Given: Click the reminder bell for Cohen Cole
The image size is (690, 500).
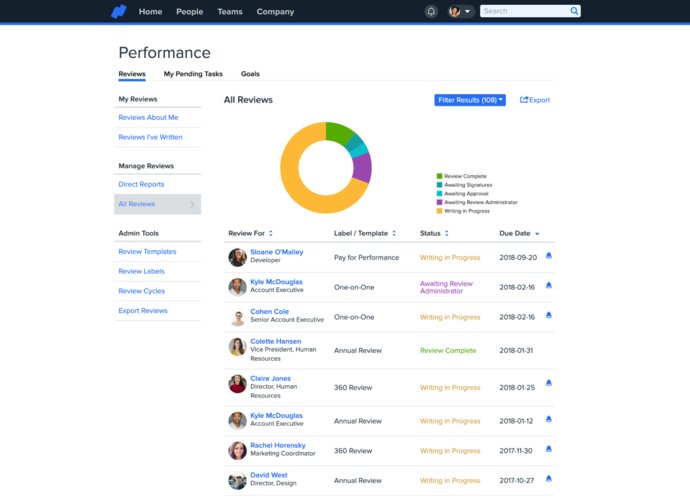Looking at the screenshot, I should 548,316.
